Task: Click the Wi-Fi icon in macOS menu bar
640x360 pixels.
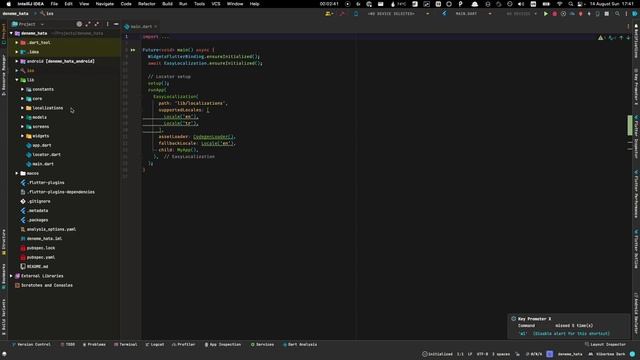Action: click(560, 4)
